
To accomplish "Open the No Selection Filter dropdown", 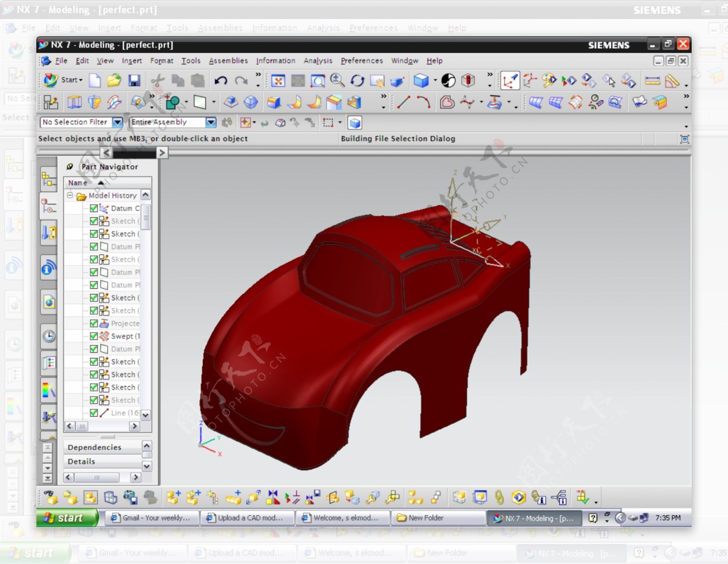I will (117, 122).
